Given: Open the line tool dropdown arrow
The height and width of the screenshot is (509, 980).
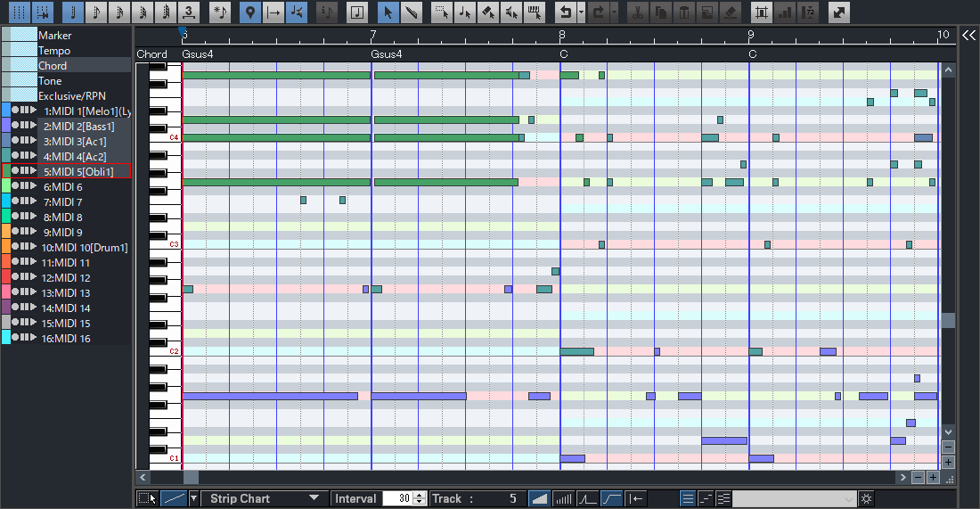Looking at the screenshot, I should pyautogui.click(x=193, y=498).
